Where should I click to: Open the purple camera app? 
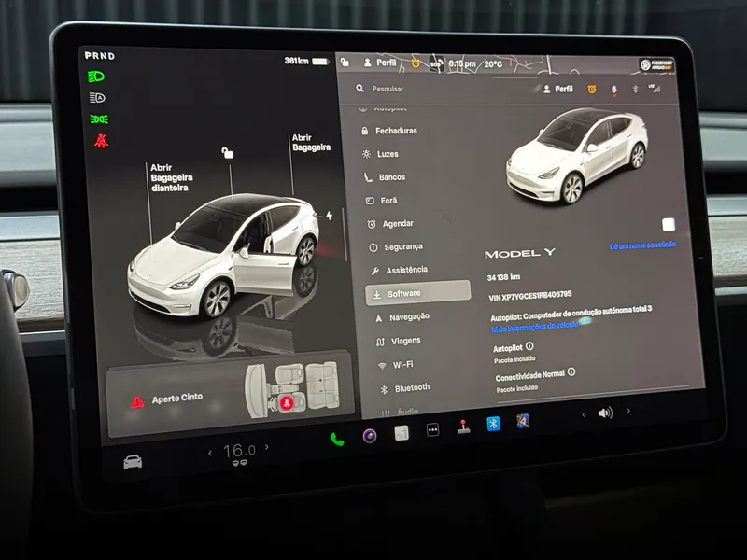click(x=369, y=436)
